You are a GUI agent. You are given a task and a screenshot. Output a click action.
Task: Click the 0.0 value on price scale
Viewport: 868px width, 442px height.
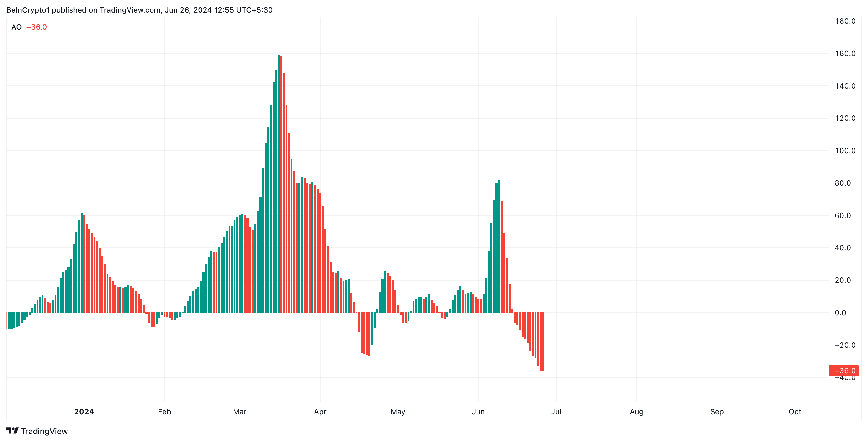(840, 312)
